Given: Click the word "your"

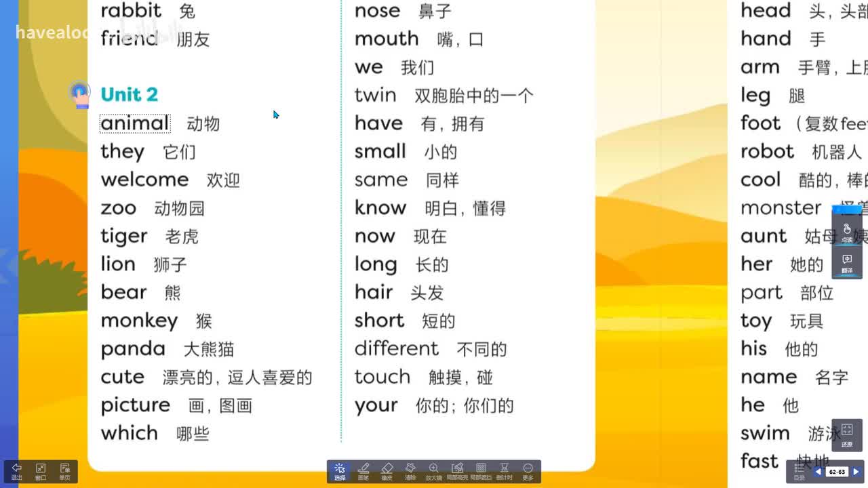Looking at the screenshot, I should (x=376, y=405).
